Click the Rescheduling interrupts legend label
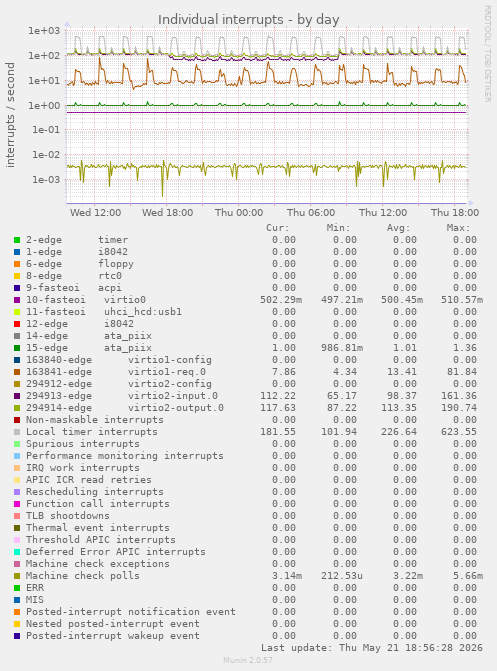The image size is (497, 671). point(95,492)
